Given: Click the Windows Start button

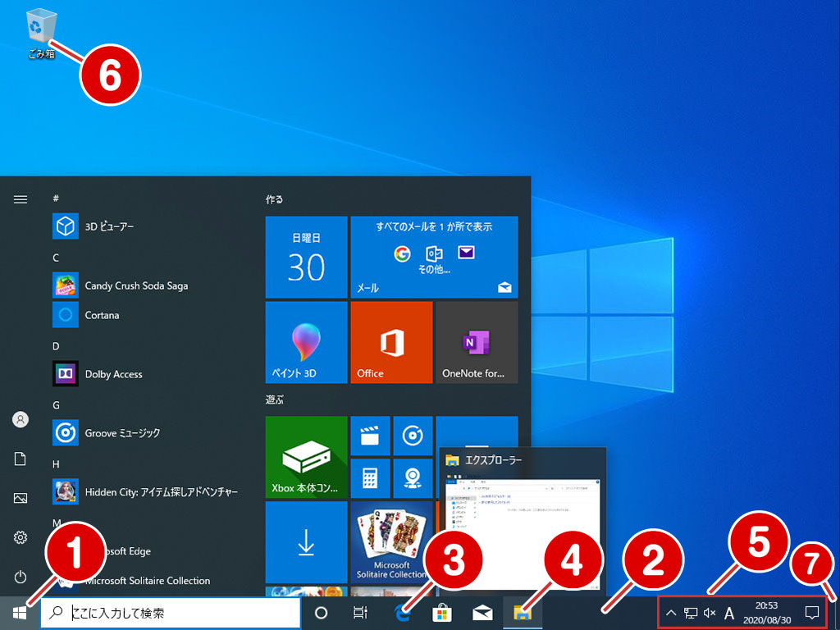Looking at the screenshot, I should click(20, 613).
